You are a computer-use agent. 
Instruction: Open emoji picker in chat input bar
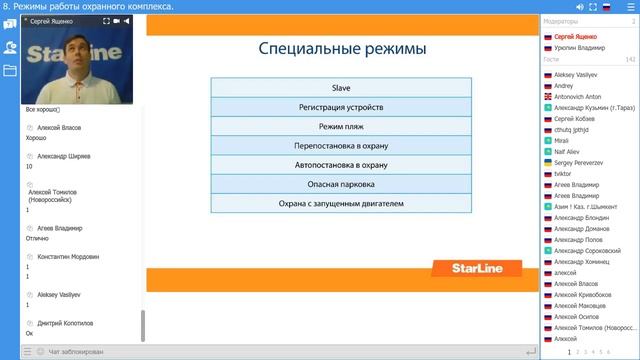tap(40, 351)
